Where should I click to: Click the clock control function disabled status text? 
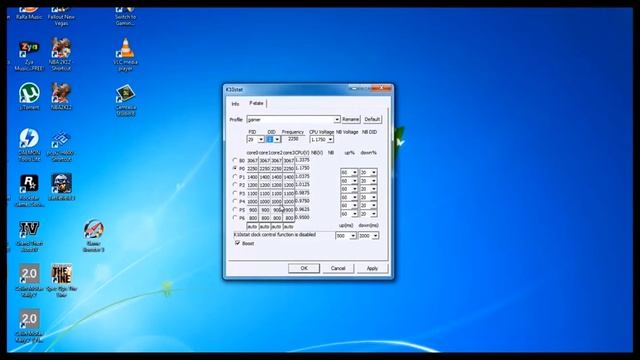tap(275, 235)
